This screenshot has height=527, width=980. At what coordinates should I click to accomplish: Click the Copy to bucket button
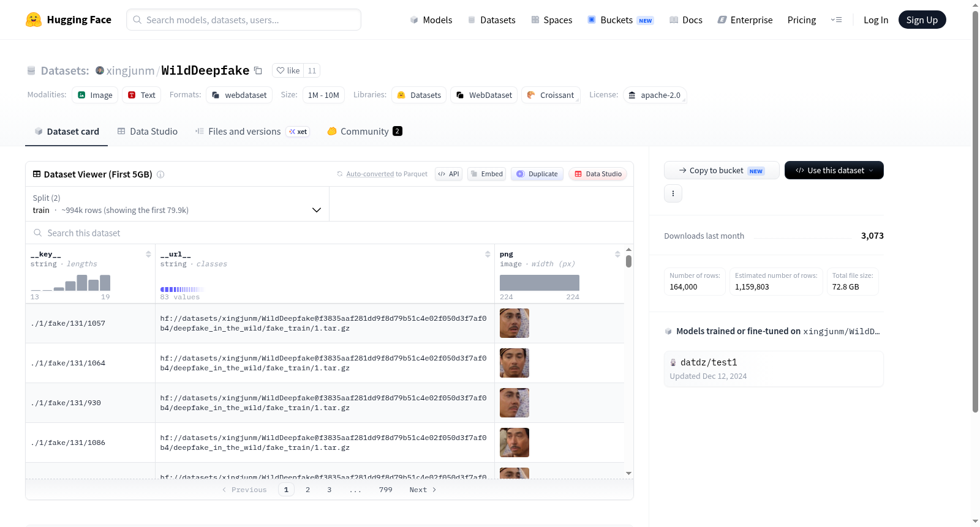[x=722, y=170]
